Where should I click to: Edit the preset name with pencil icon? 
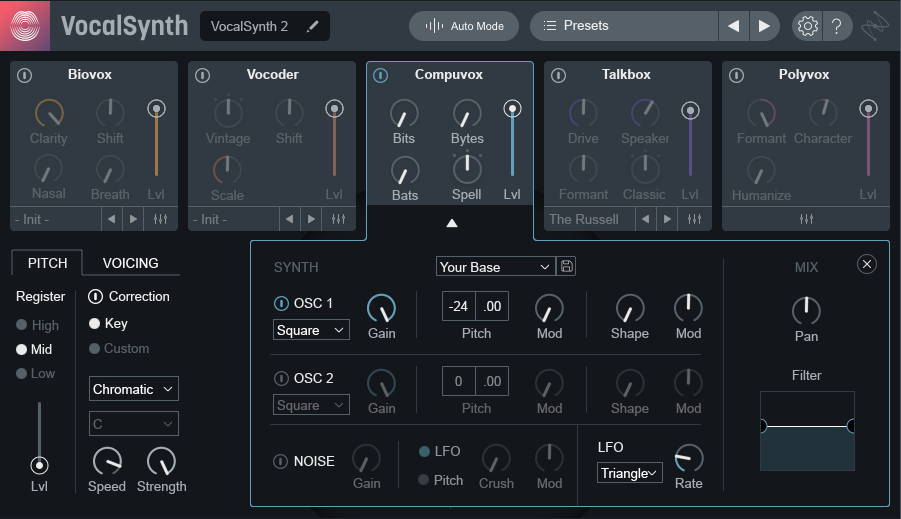point(313,26)
